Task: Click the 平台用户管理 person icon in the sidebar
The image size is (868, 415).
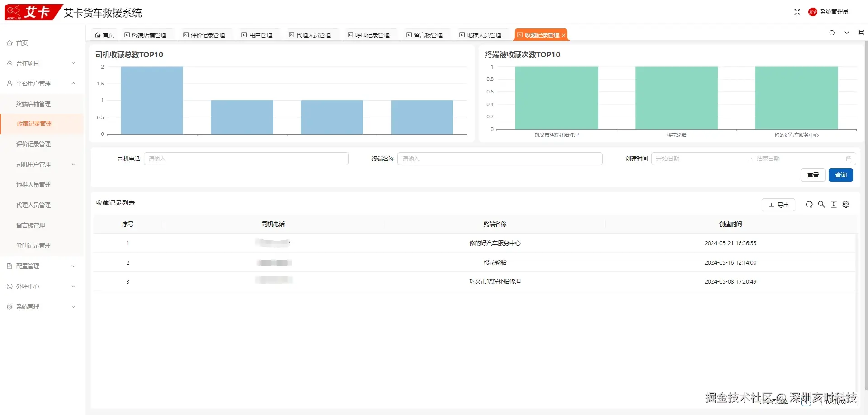Action: [9, 84]
